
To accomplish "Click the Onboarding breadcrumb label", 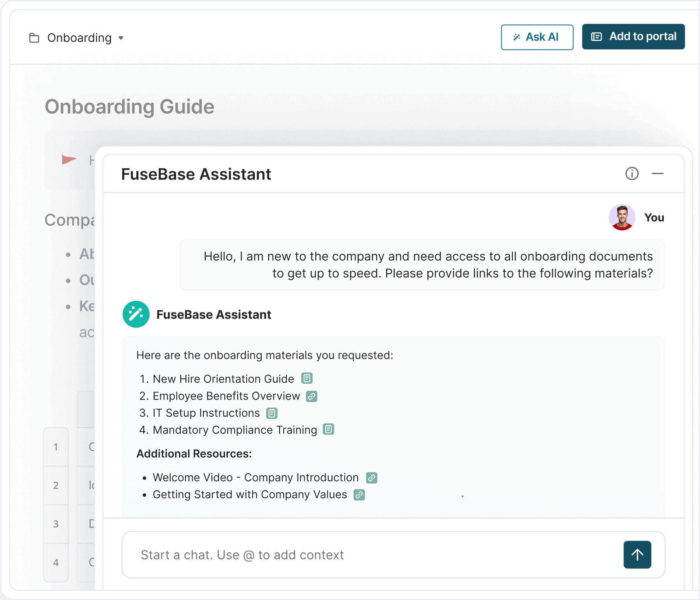I will (x=79, y=38).
